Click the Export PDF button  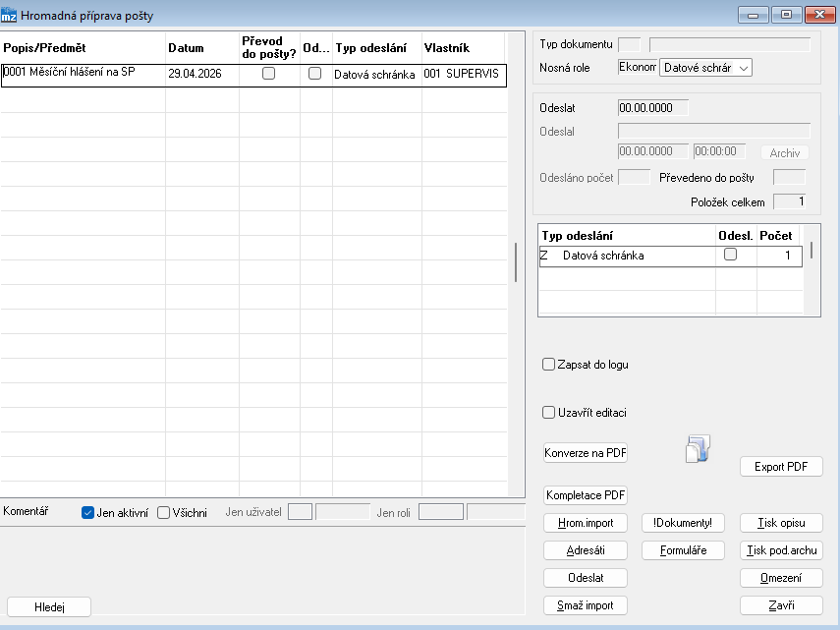781,467
